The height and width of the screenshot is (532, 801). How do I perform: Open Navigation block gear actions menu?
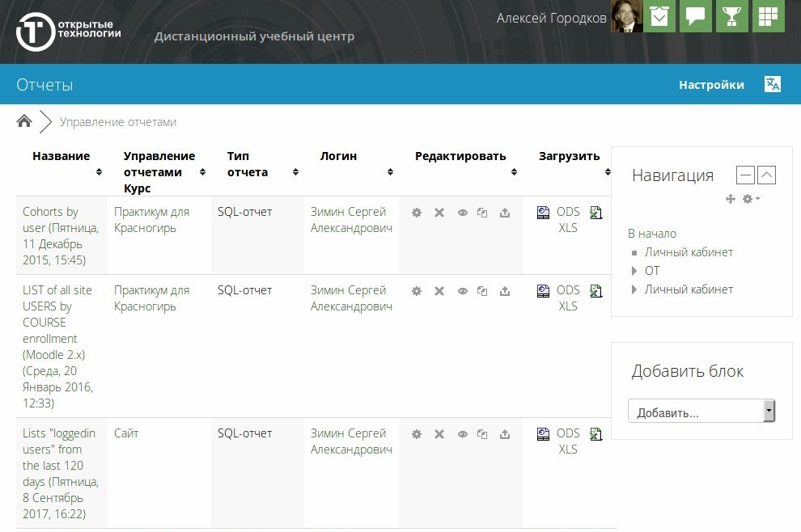click(x=751, y=199)
